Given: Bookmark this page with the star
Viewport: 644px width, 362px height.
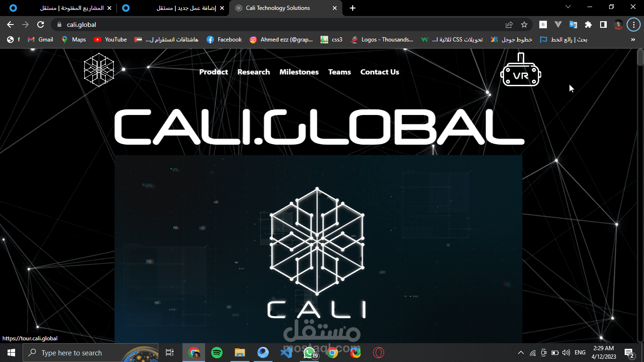Looking at the screenshot, I should pyautogui.click(x=524, y=25).
